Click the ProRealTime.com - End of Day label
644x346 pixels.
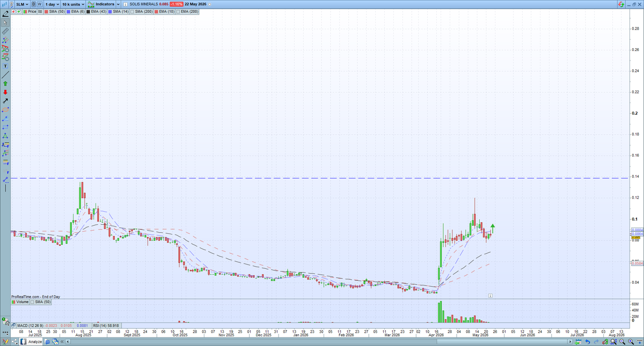tap(35, 296)
